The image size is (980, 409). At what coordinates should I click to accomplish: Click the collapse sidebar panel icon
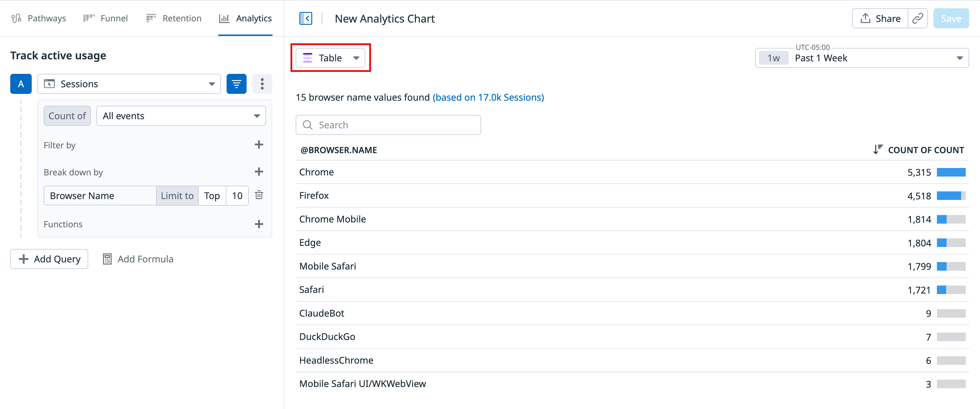click(x=305, y=18)
